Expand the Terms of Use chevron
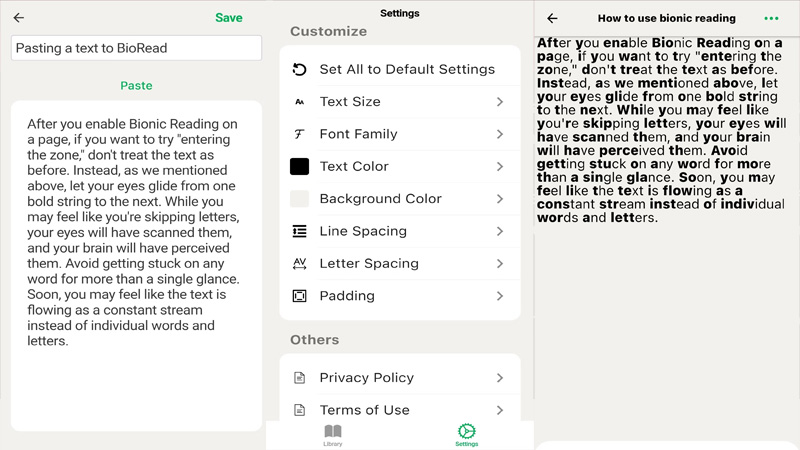800x450 pixels. point(499,410)
